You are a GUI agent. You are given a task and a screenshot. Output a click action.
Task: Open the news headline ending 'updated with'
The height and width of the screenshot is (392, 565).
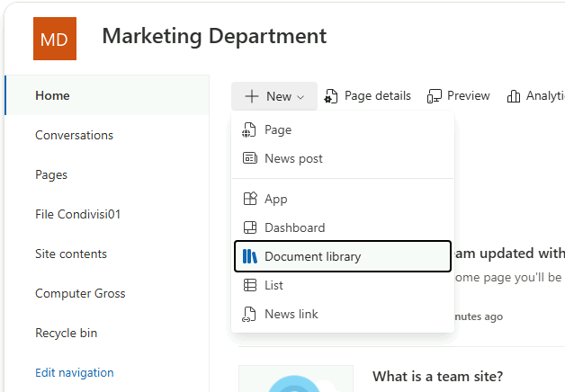tap(508, 254)
